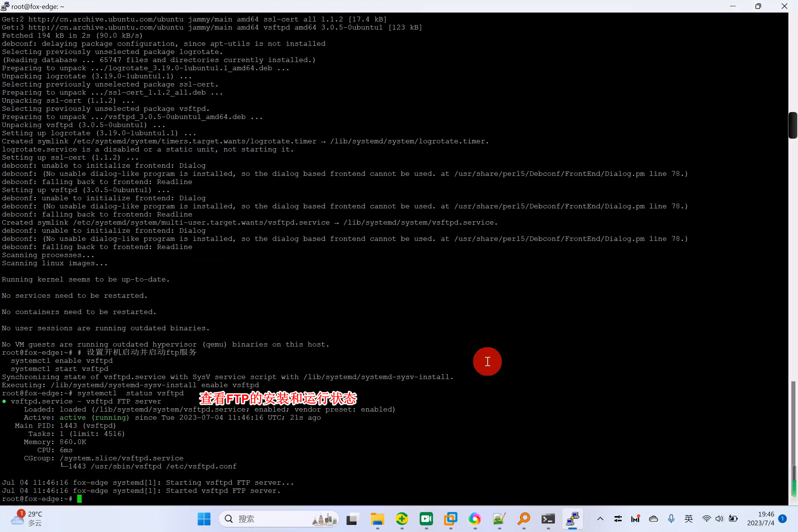
Task: Click 'Started vsftpd FTP server.' log line
Action: tap(223, 491)
